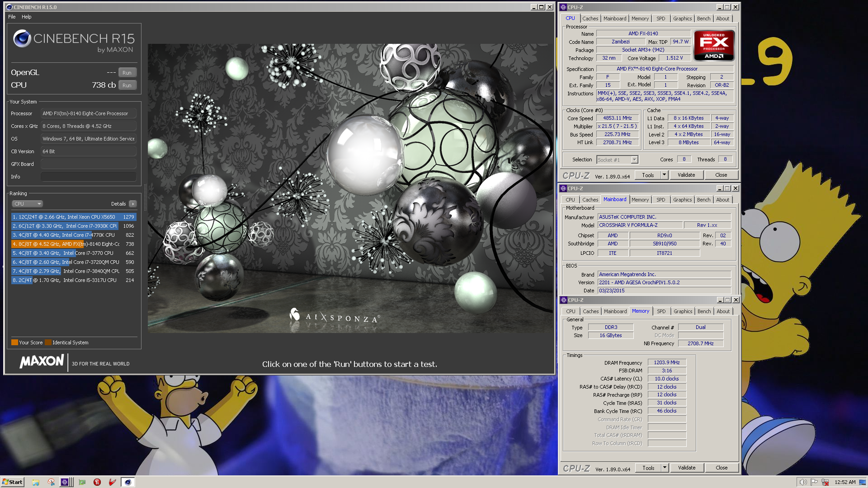Click the green circuit card taskbar icon

tap(82, 482)
